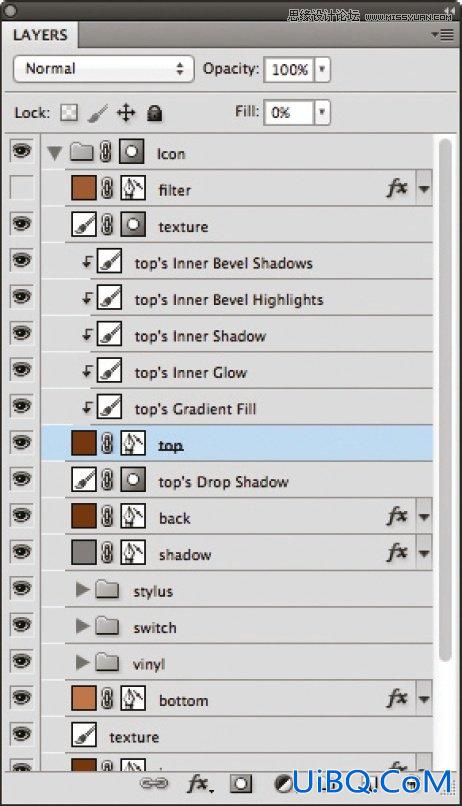Click the lock position move icon
The height and width of the screenshot is (806, 462).
tap(126, 113)
